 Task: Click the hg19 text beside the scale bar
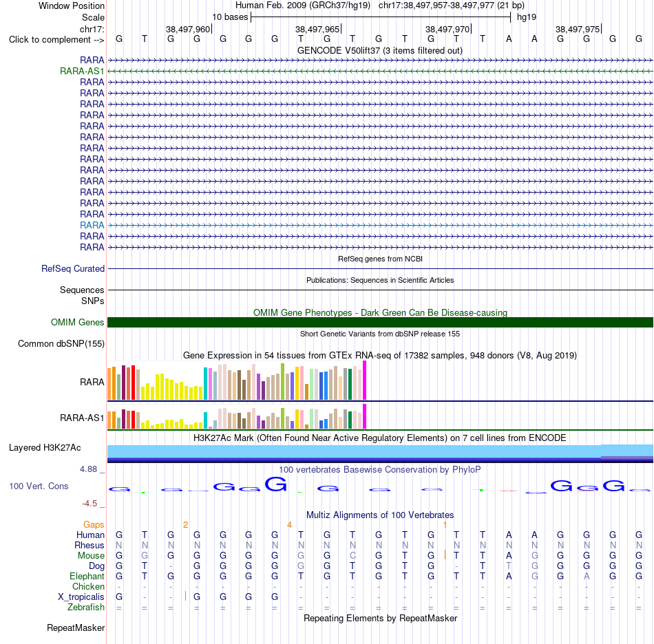point(527,17)
